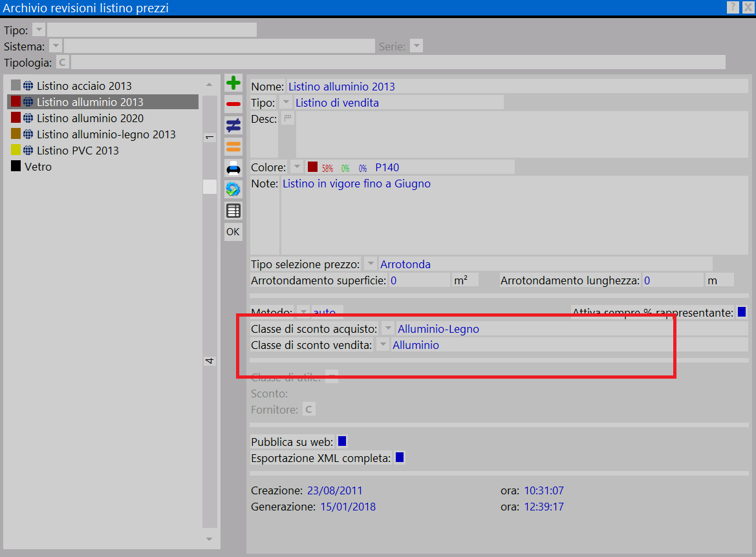The height and width of the screenshot is (557, 756).
Task: Click scrollbar marker labeled 1
Action: click(210, 138)
